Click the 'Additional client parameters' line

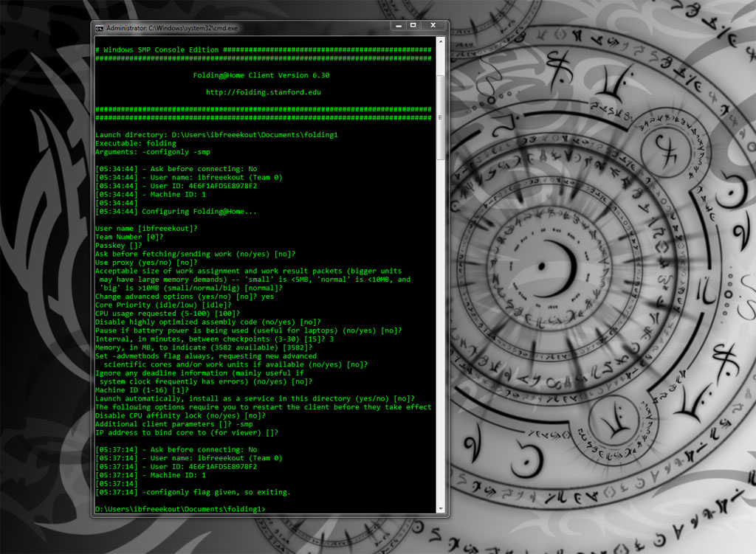coord(174,424)
